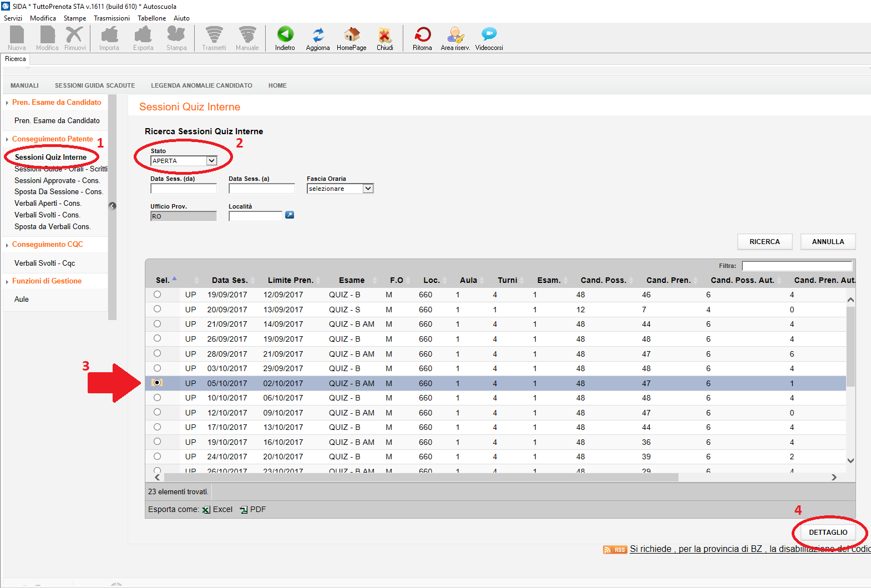Click the Aggiorna refresh icon
The image size is (871, 588).
(318, 35)
